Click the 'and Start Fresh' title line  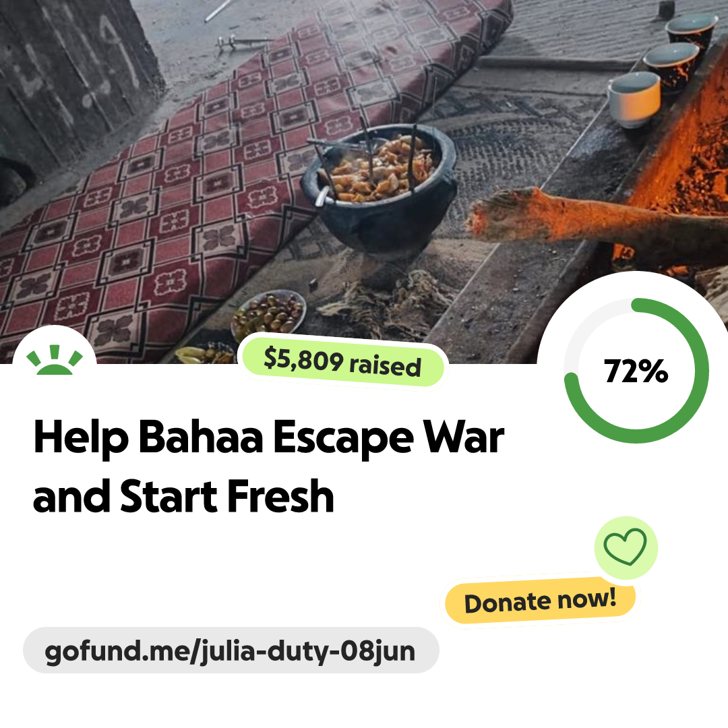pos(183,497)
